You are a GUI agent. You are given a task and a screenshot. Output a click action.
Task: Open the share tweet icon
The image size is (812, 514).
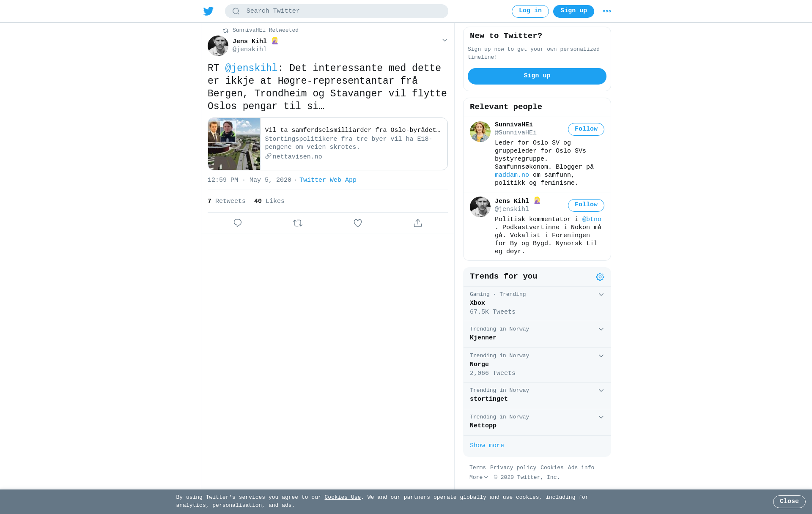(418, 223)
